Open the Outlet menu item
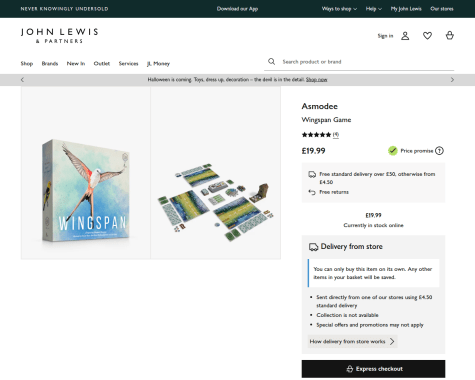This screenshot has width=475, height=380. click(102, 63)
